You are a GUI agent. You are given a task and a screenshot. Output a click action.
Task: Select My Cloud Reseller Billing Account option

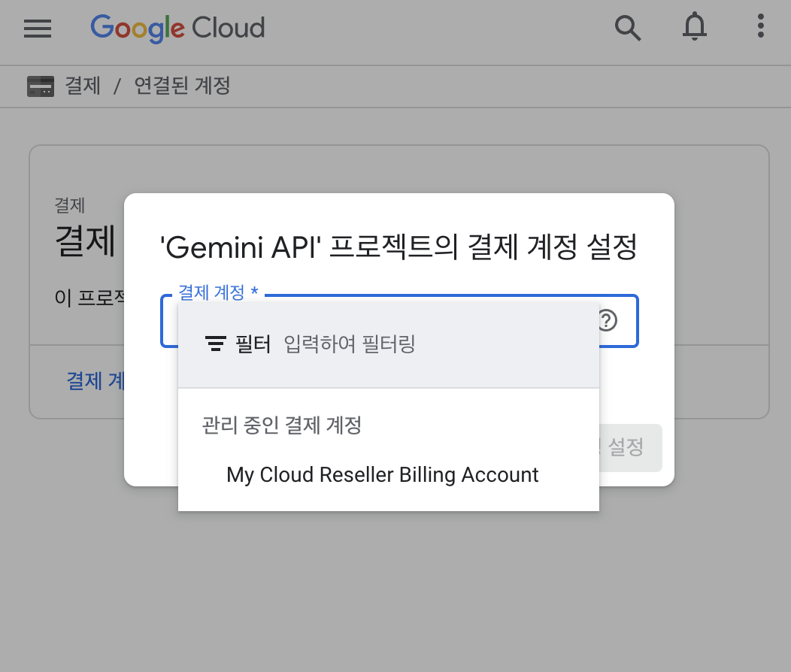click(x=389, y=475)
